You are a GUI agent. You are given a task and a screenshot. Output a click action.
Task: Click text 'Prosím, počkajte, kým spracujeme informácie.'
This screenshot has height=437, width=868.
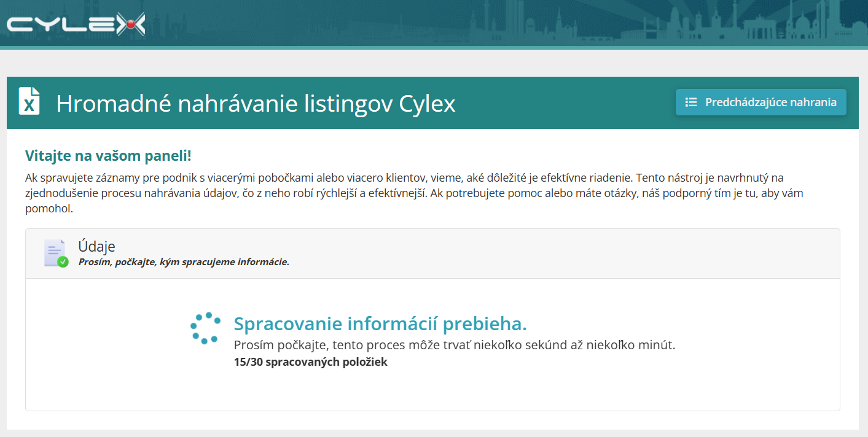[x=184, y=262]
